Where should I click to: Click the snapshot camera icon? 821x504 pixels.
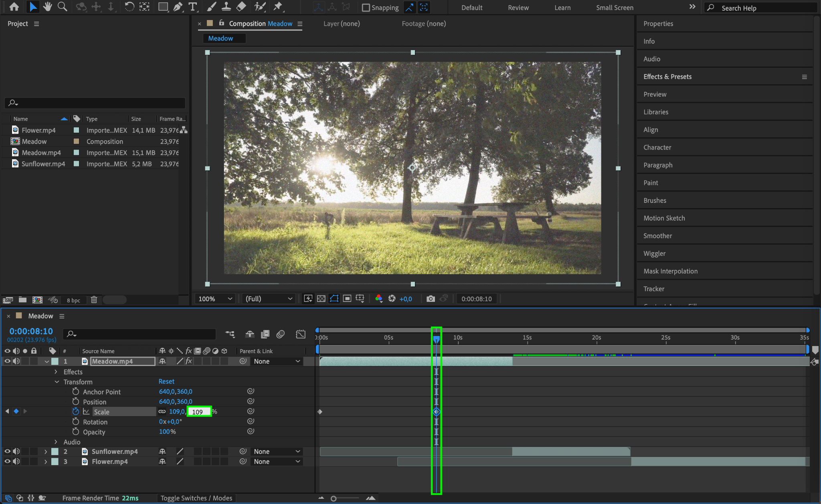click(x=431, y=299)
